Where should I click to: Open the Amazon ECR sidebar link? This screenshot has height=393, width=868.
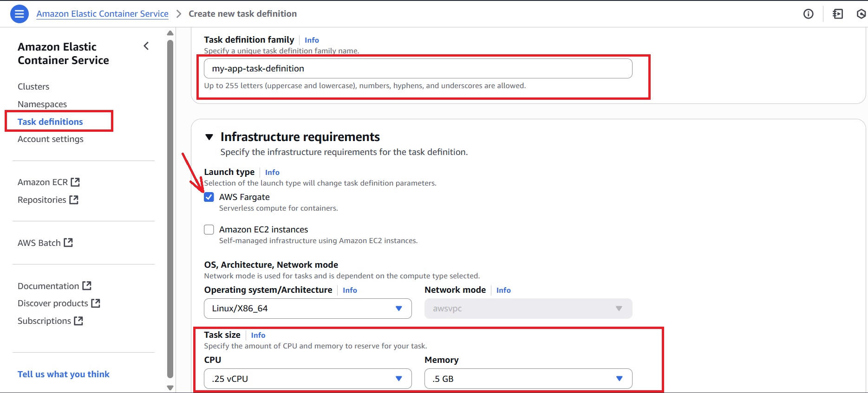[x=43, y=182]
